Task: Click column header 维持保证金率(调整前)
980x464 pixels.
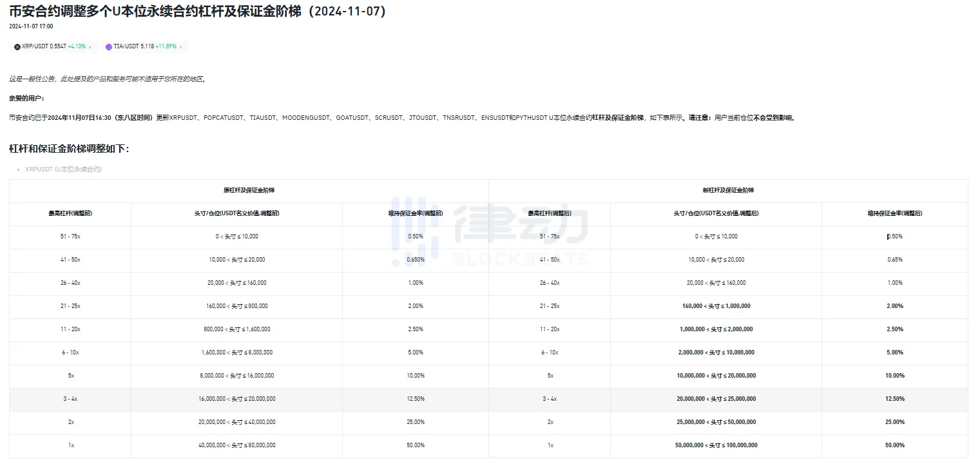Action: pos(416,213)
